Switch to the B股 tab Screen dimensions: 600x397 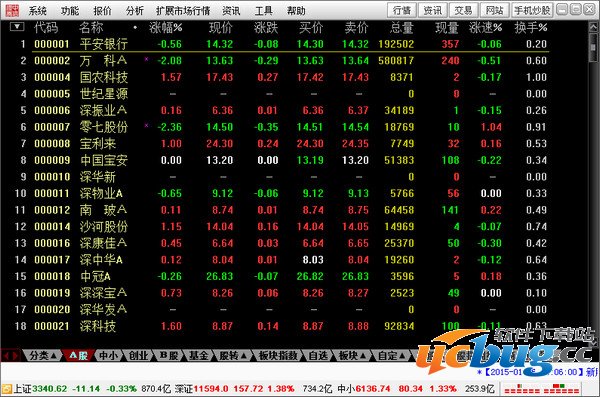coord(169,356)
